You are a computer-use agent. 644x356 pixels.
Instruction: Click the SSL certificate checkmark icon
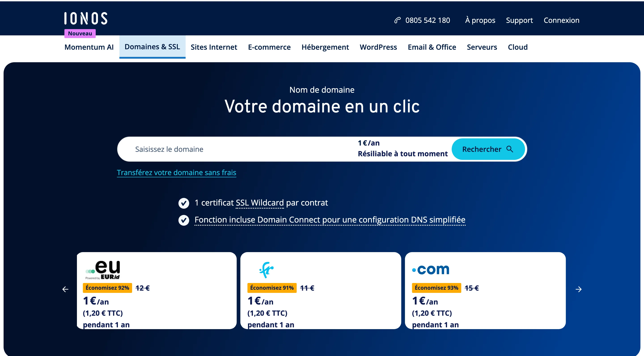click(x=184, y=203)
